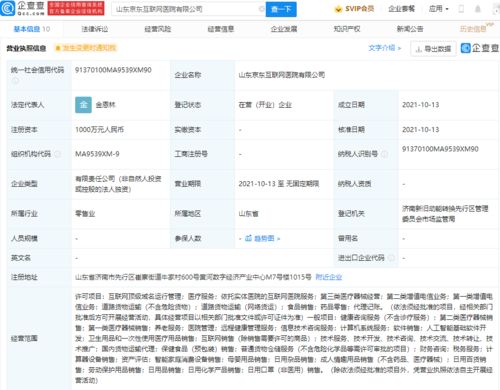Click the 企查查 brand logo beside export button

click(480, 48)
